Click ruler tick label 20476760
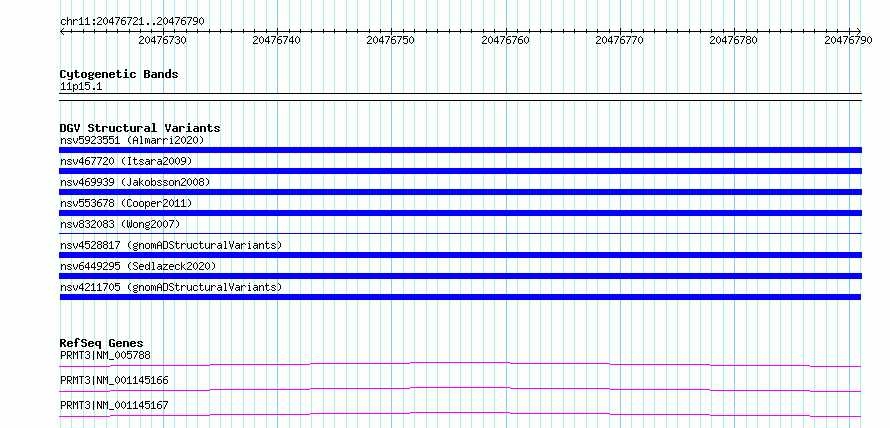The height and width of the screenshot is (428, 890). click(505, 40)
